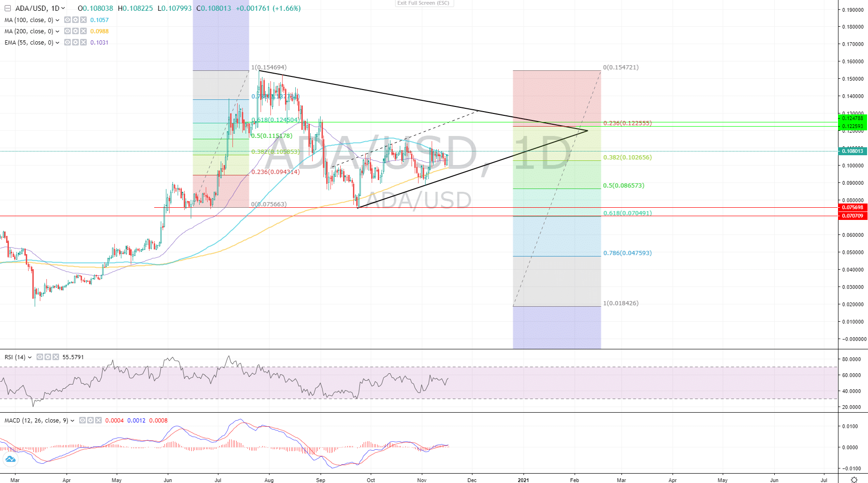868x483 pixels.
Task: Click the Fibonacci 0.236(0.094314) level label
Action: pyautogui.click(x=276, y=172)
